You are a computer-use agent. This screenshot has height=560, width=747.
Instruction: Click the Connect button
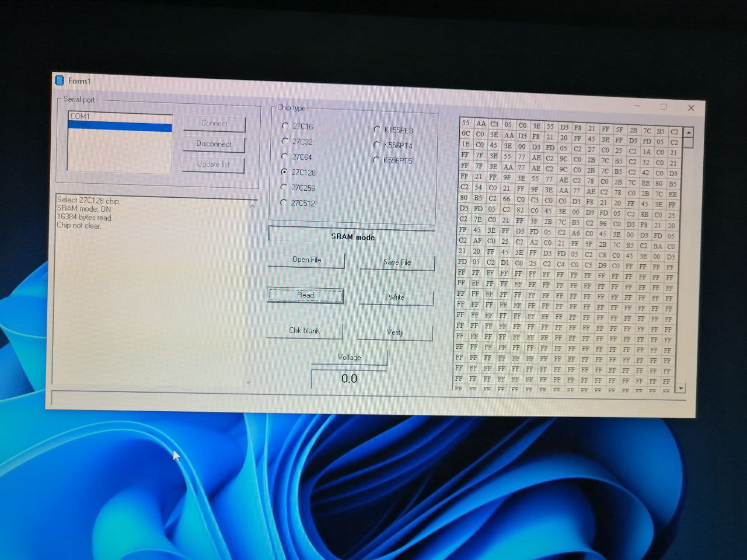(x=214, y=124)
